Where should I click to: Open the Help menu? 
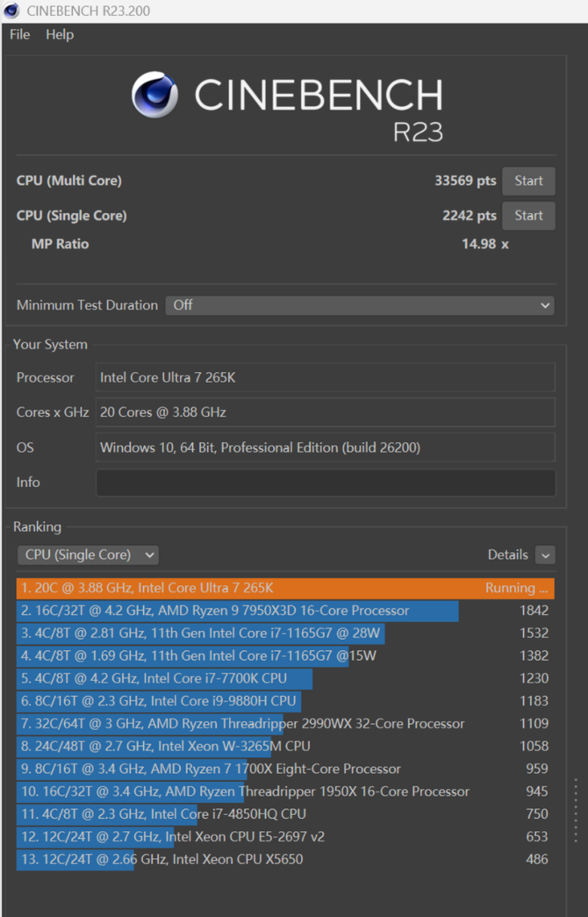[60, 34]
